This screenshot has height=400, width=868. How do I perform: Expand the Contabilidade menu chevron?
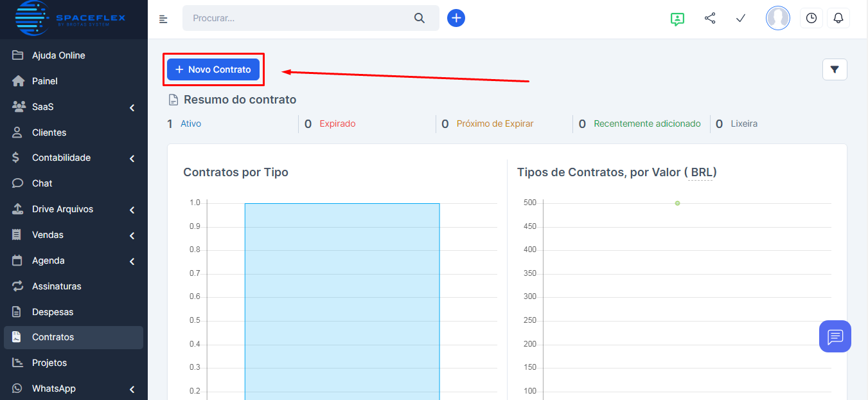click(132, 158)
